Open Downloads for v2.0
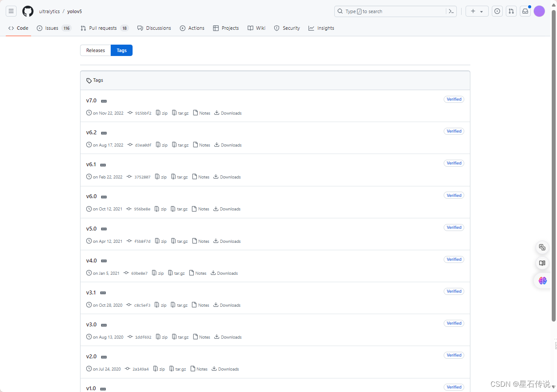Viewport: 557px width, 392px height. click(225, 369)
